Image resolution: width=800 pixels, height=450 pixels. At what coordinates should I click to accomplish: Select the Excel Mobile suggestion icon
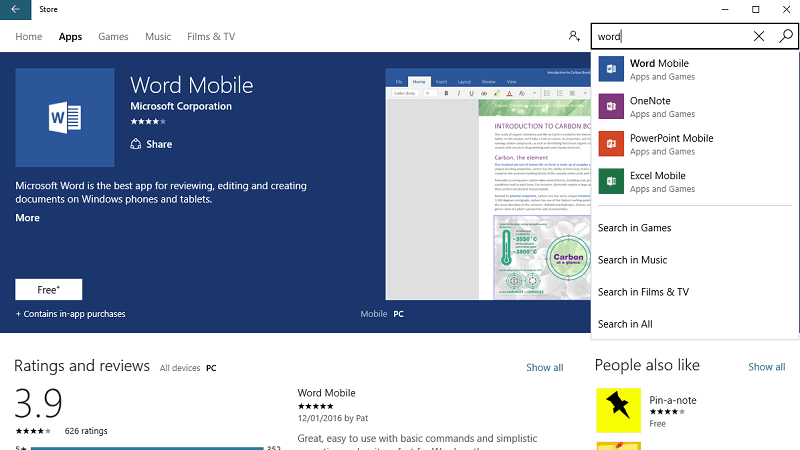[611, 181]
